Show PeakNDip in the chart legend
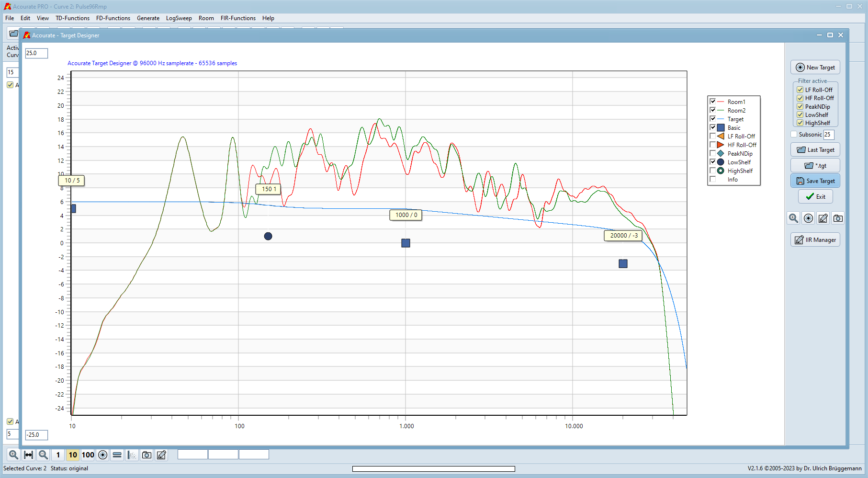Viewport: 868px width, 478px height. pyautogui.click(x=713, y=154)
